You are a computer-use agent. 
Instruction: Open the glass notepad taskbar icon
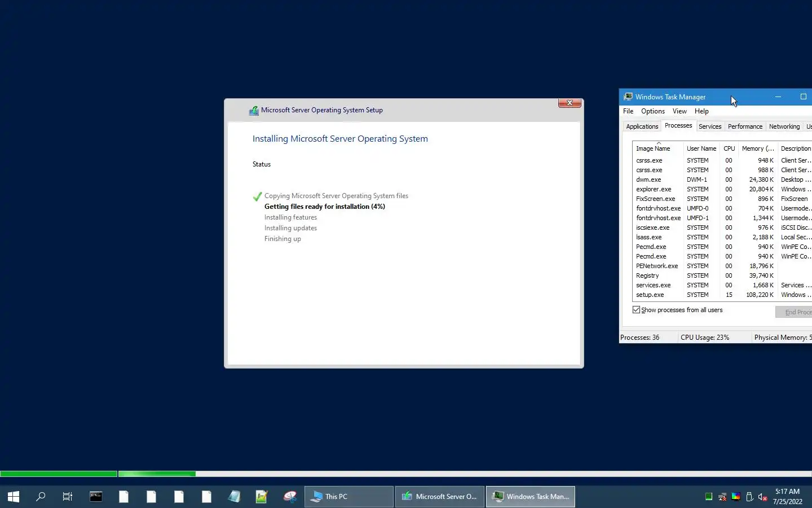pyautogui.click(x=234, y=497)
